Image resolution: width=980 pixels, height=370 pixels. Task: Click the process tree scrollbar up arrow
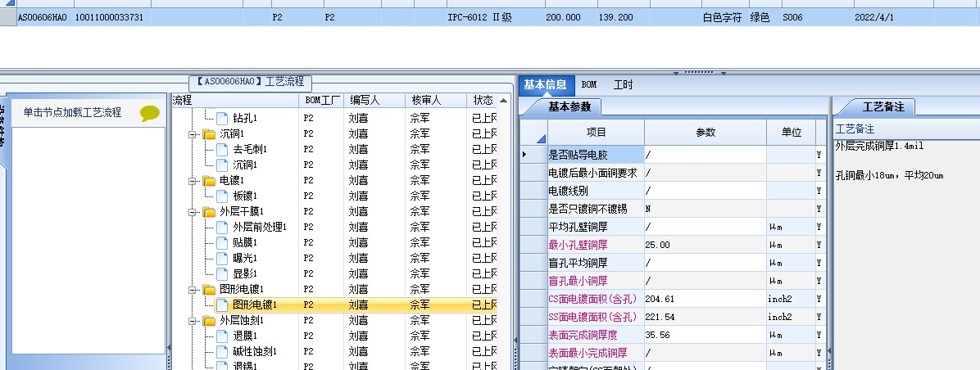[503, 101]
